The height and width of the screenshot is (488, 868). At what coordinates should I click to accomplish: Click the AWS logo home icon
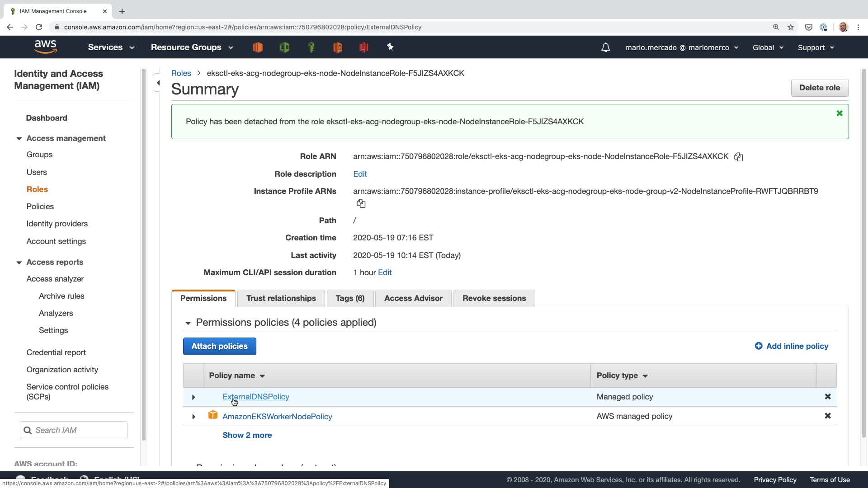[x=45, y=47]
